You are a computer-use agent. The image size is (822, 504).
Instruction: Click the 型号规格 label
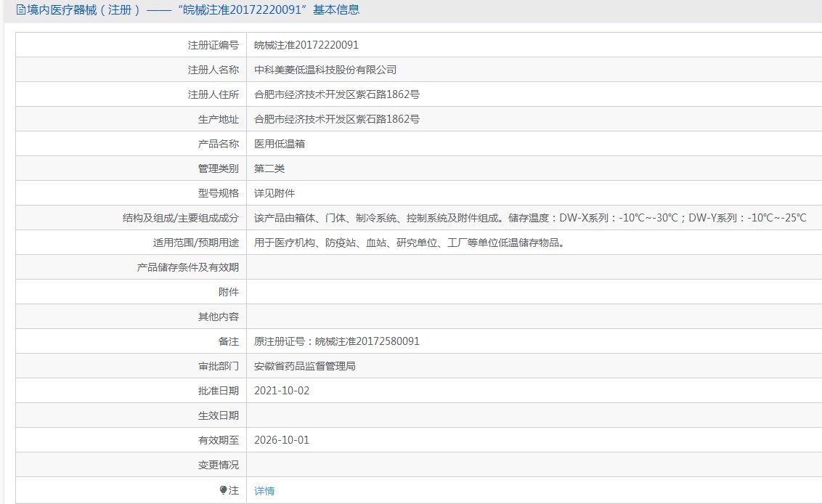point(219,193)
